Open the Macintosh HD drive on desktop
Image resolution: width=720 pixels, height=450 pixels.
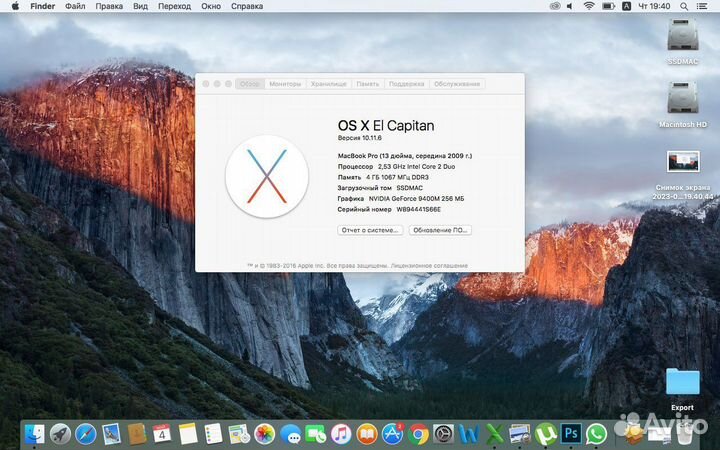coord(683,98)
